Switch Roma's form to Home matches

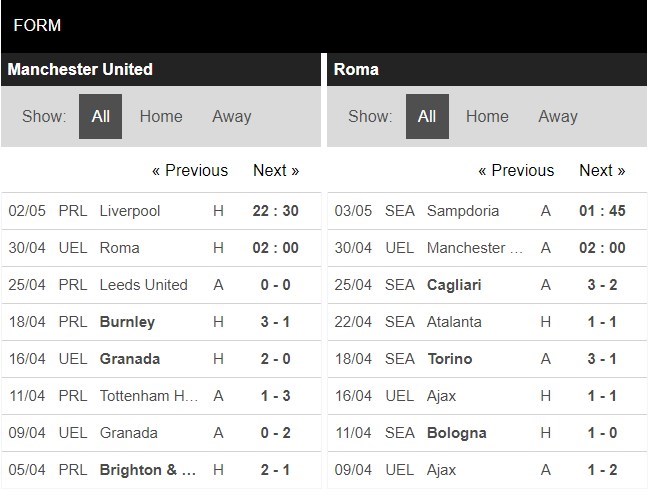point(487,116)
